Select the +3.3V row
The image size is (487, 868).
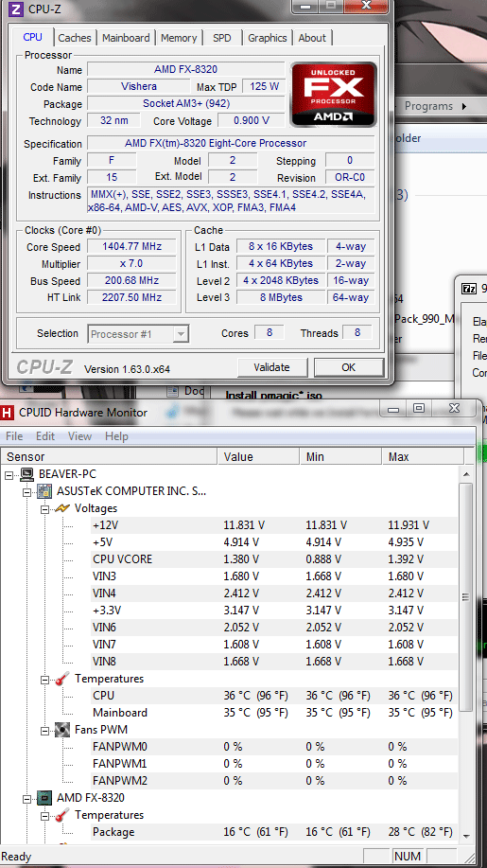tap(273, 611)
